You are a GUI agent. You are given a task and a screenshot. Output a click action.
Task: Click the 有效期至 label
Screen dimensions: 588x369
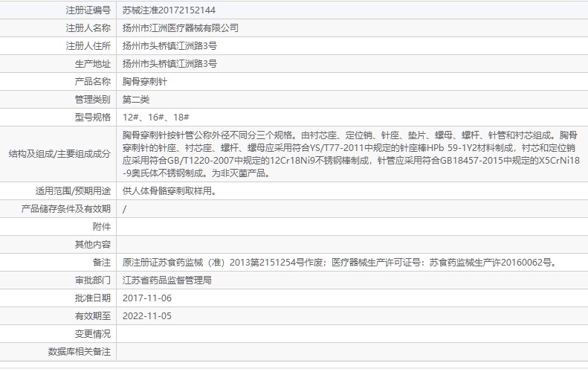click(x=93, y=316)
